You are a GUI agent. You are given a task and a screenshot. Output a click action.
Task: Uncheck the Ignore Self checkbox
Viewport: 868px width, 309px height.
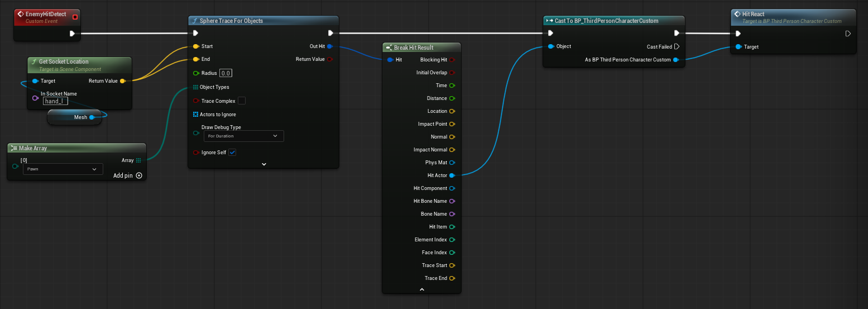[232, 153]
